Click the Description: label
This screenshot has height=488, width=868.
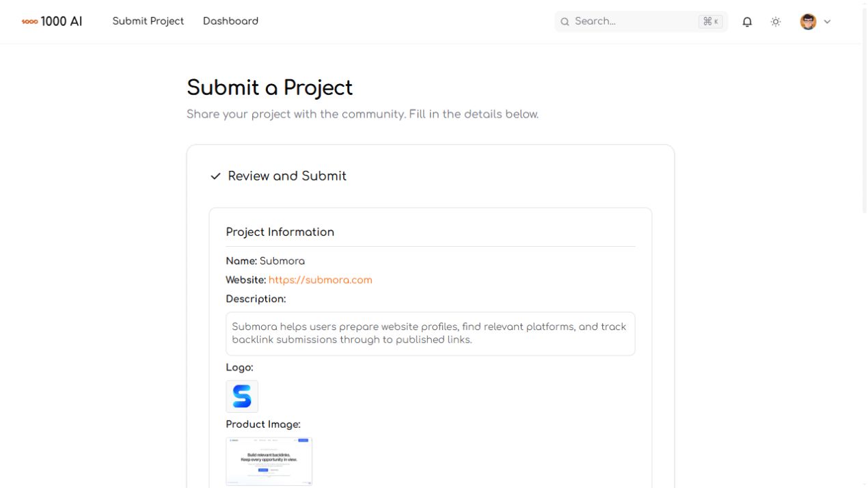(256, 299)
